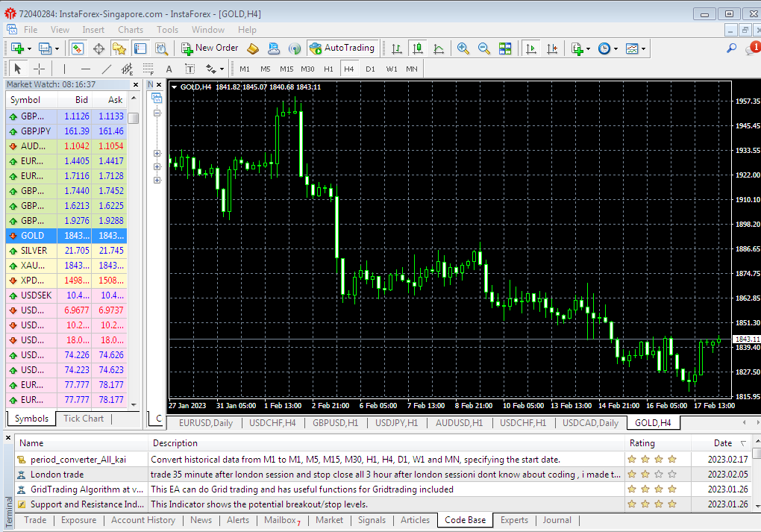
Task: Sort Market Watch by Symbol header
Action: point(31,100)
